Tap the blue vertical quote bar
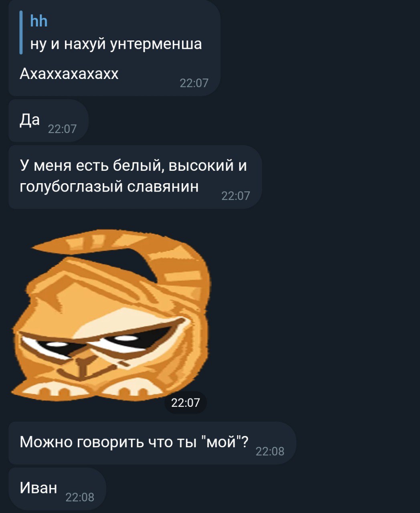Viewport: 420px width, 513px height. point(21,33)
